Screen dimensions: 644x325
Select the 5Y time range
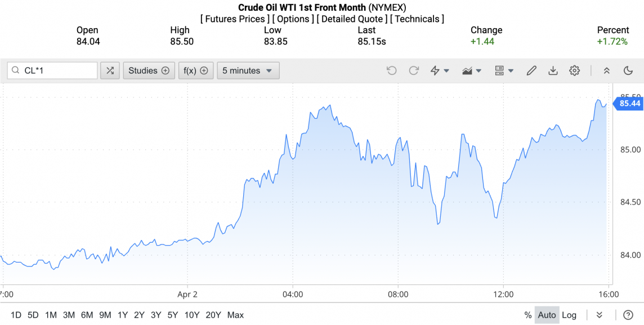coord(172,315)
